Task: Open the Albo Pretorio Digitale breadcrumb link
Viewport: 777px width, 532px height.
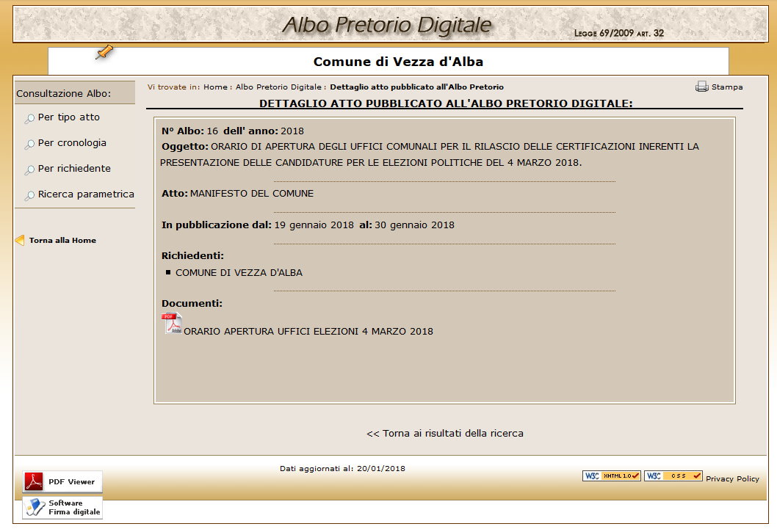Action: (278, 87)
